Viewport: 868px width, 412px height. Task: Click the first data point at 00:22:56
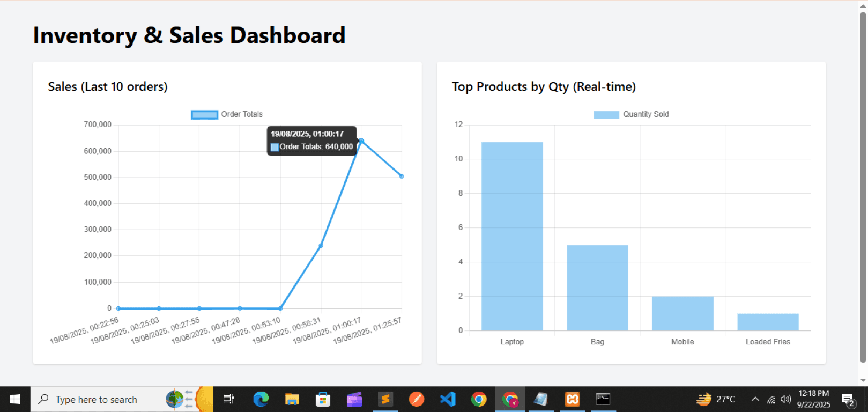pyautogui.click(x=118, y=308)
